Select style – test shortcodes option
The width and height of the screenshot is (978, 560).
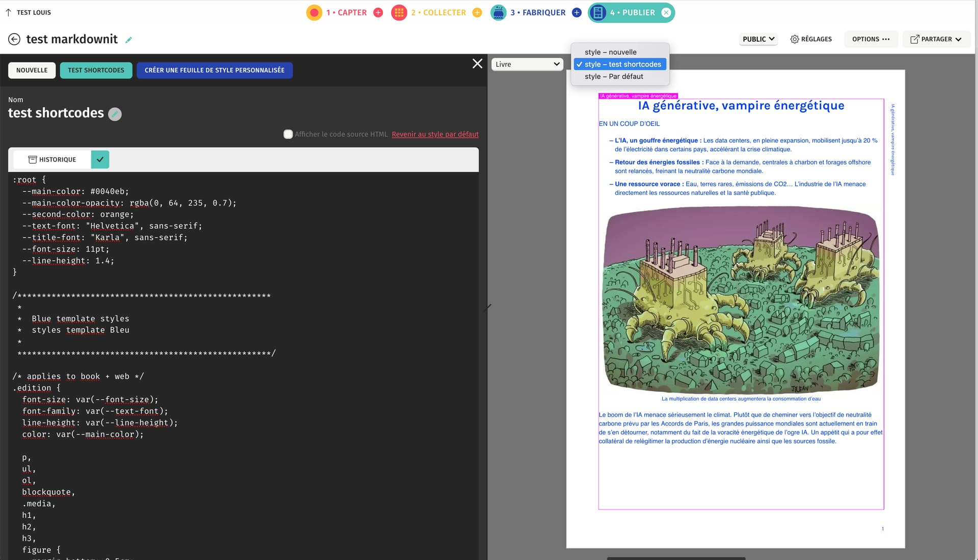[620, 64]
